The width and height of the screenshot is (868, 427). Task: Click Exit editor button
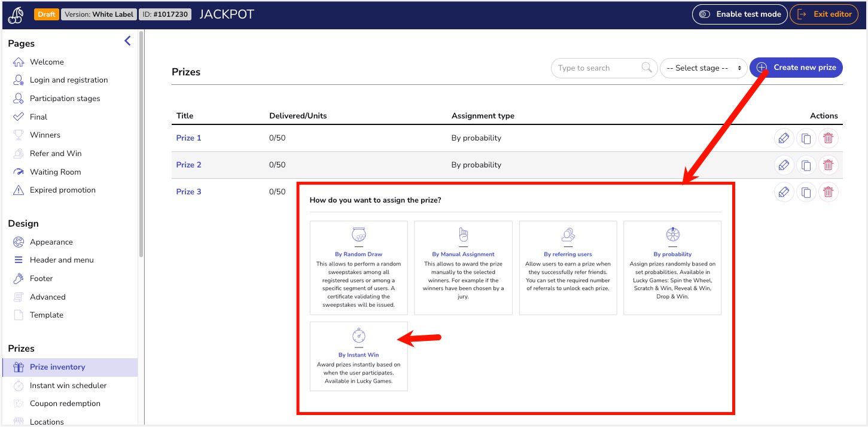click(824, 14)
